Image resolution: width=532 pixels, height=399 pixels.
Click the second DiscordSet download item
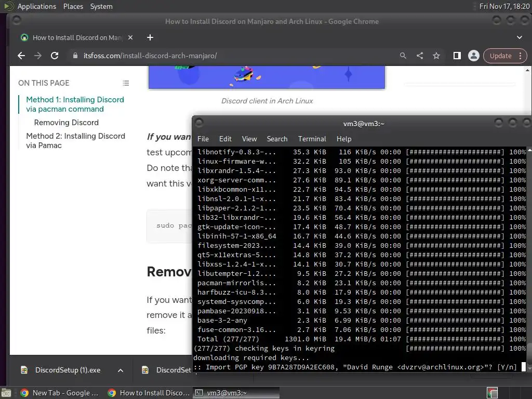click(167, 370)
